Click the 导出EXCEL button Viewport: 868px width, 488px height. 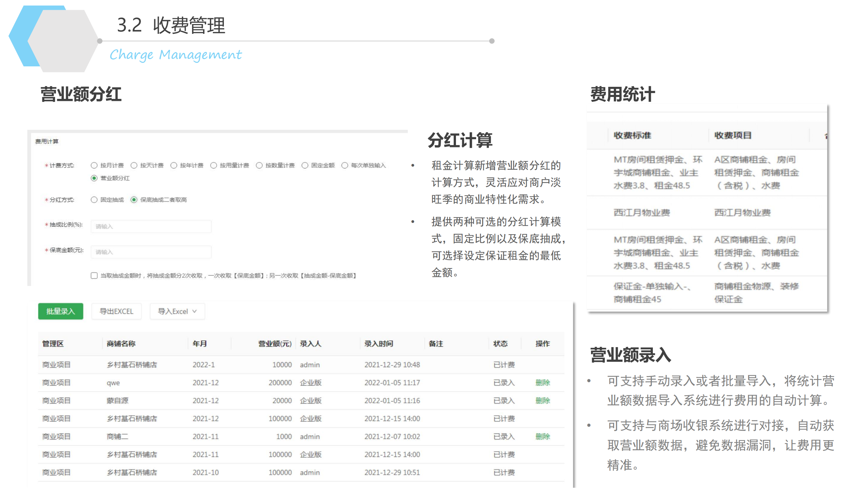point(116,311)
